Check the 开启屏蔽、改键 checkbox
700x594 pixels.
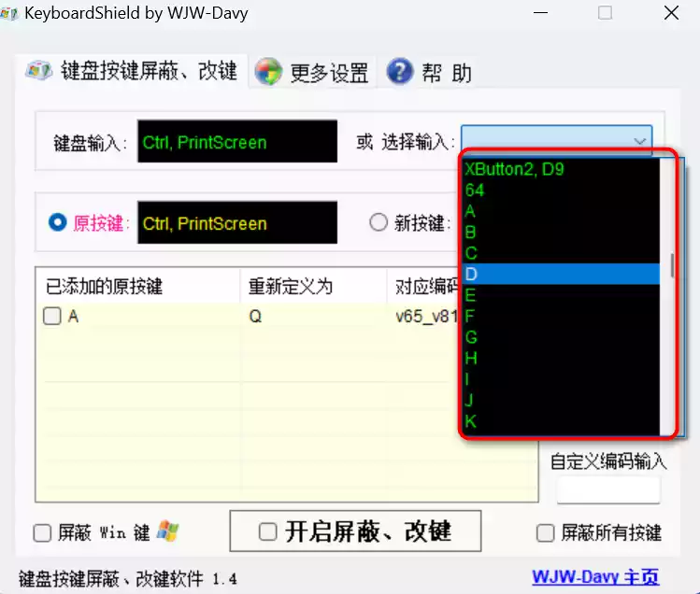(268, 531)
